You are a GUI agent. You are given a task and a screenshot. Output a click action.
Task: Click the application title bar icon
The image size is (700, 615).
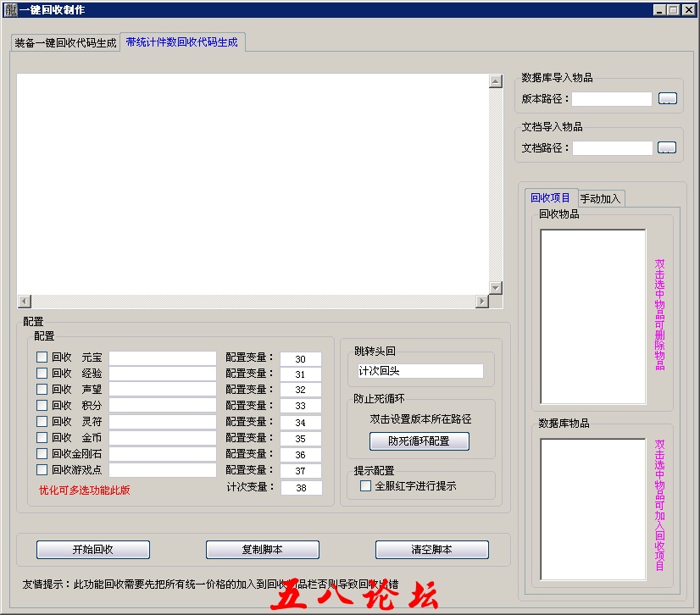point(9,10)
